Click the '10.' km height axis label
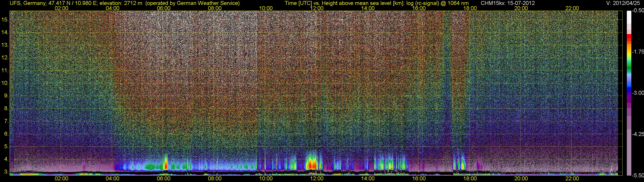Image resolution: width=644 pixels, height=182 pixels. pos(5,83)
